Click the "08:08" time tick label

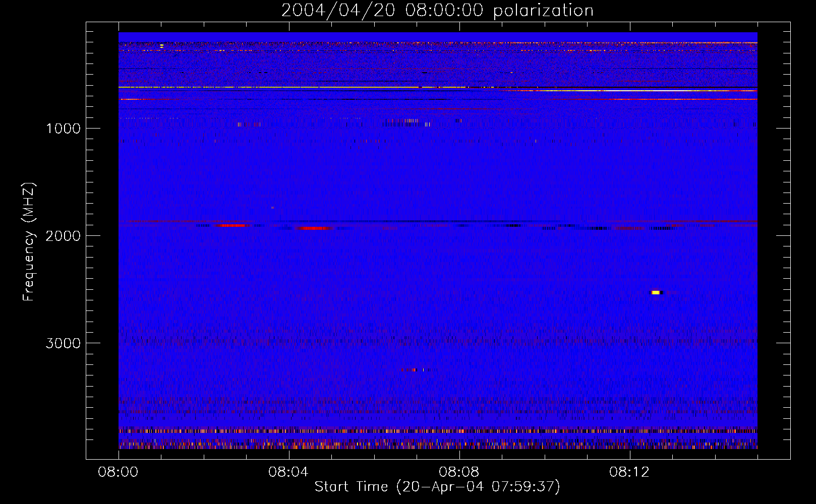point(459,472)
